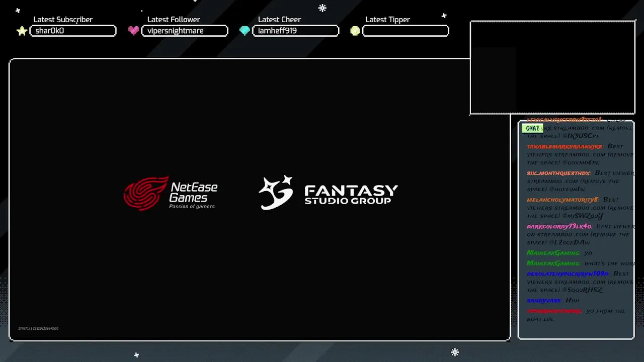Open chat user darkcolordy73lk4o's name
The image size is (644, 362).
559,227
